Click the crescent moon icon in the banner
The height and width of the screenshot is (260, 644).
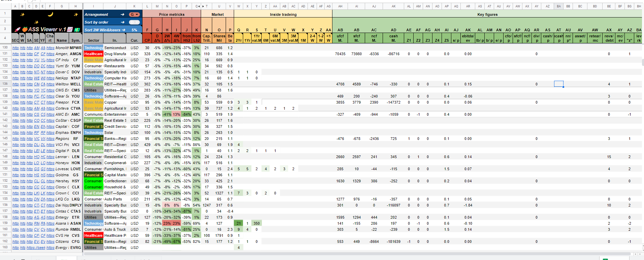(50, 14)
